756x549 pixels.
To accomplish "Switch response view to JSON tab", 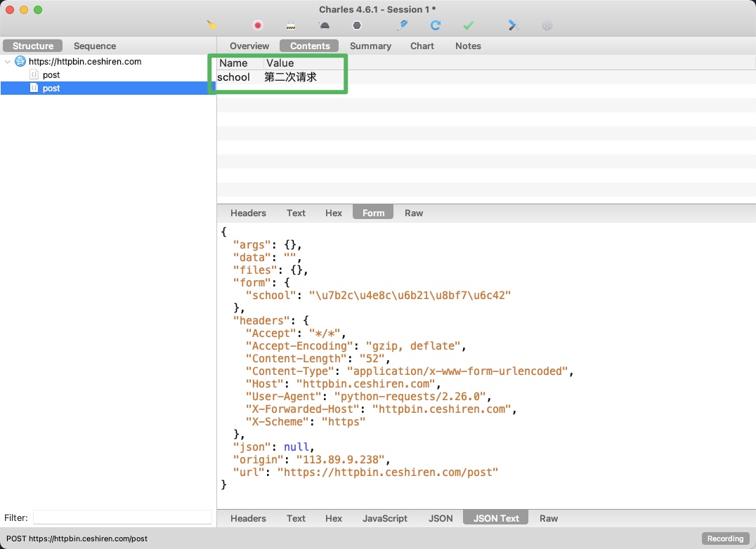I will coord(441,518).
